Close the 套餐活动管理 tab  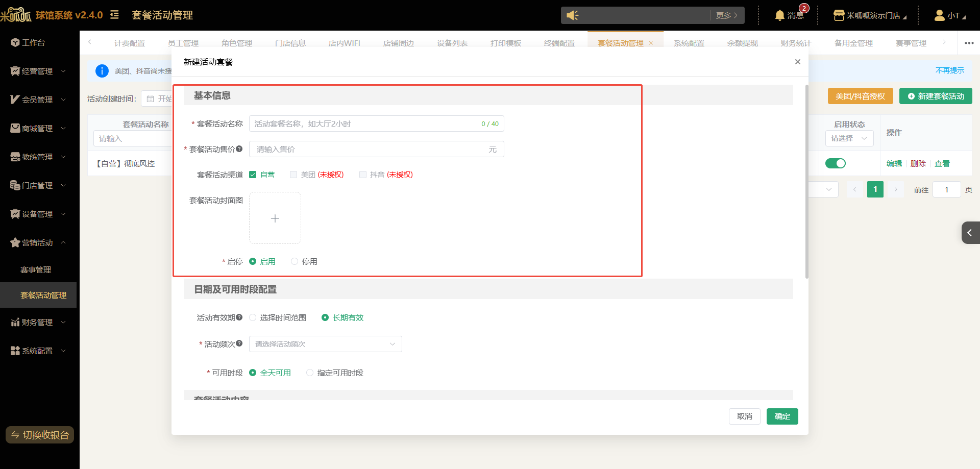coord(651,43)
